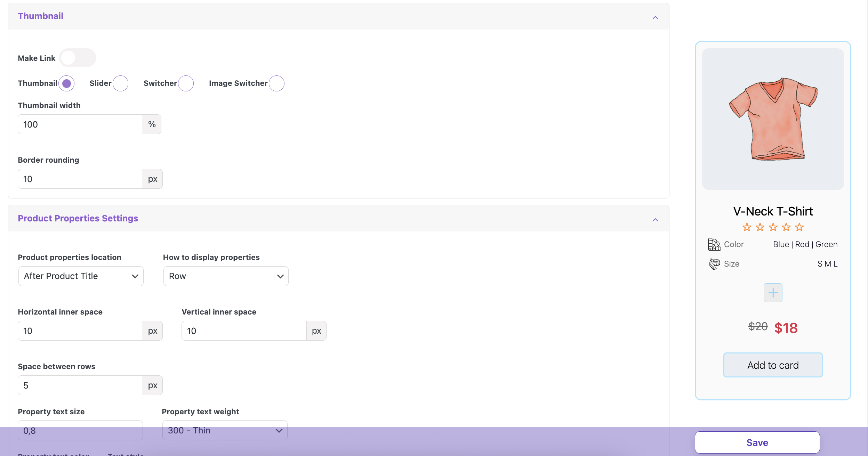Open Product properties location dropdown
Viewport: 868px width, 456px height.
(81, 276)
